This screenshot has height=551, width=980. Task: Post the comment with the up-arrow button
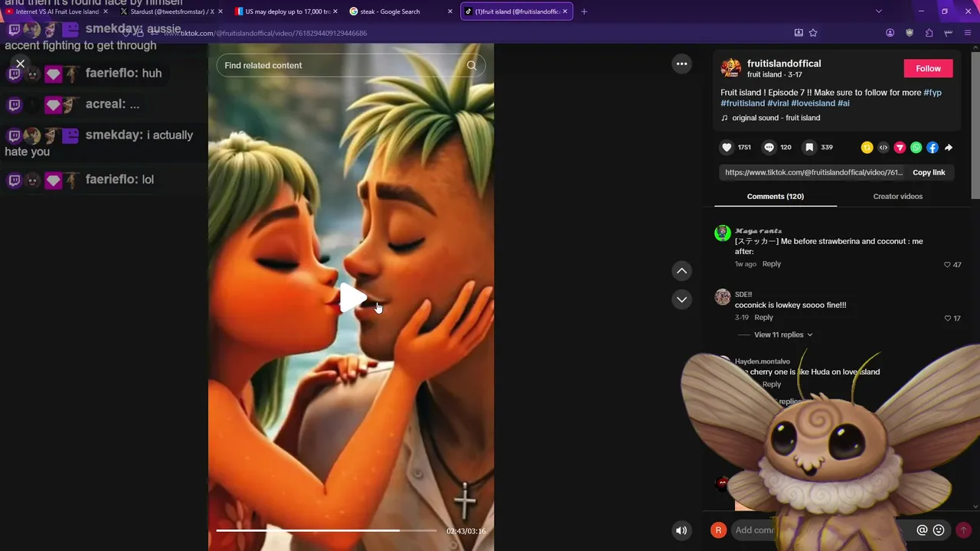click(x=963, y=530)
